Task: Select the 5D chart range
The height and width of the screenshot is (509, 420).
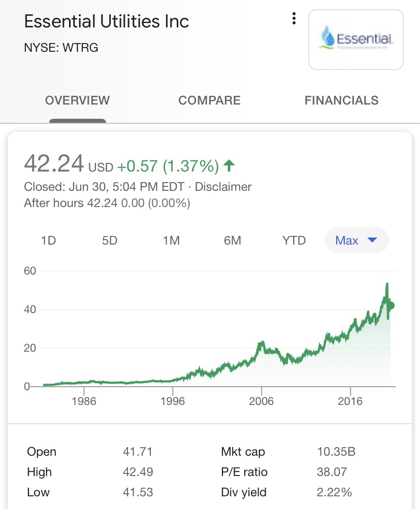Action: tap(110, 241)
